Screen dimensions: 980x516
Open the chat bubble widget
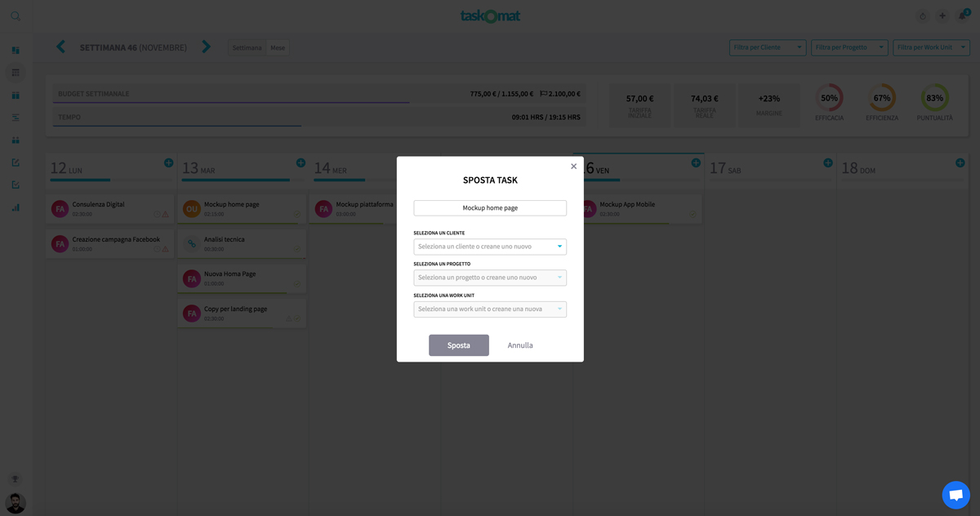point(955,495)
